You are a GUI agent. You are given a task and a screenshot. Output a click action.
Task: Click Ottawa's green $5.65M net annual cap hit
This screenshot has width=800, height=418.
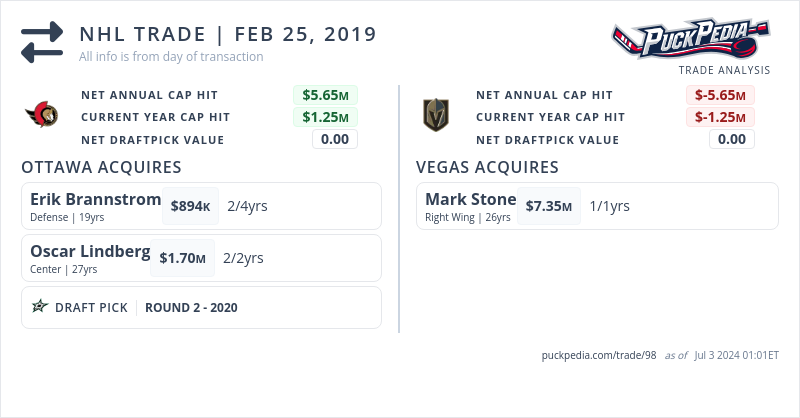point(325,95)
